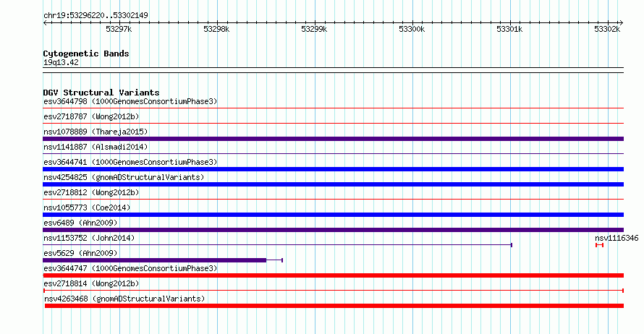This screenshot has height=334, width=644.
Task: Click the Cytogenetic Bands track title
Action: click(86, 53)
